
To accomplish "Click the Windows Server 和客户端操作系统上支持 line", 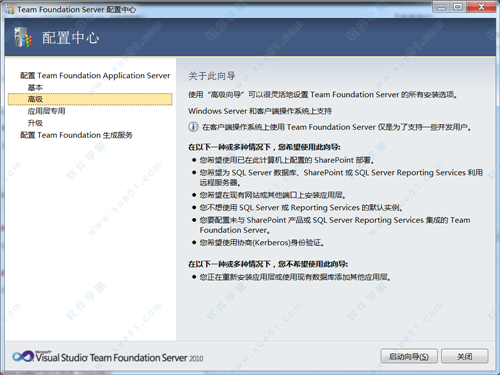I will (260, 111).
